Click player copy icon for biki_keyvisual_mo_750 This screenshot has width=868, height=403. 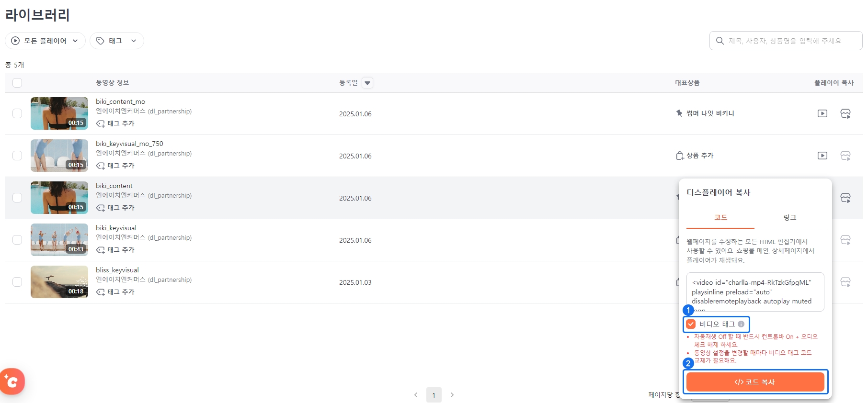tap(822, 156)
